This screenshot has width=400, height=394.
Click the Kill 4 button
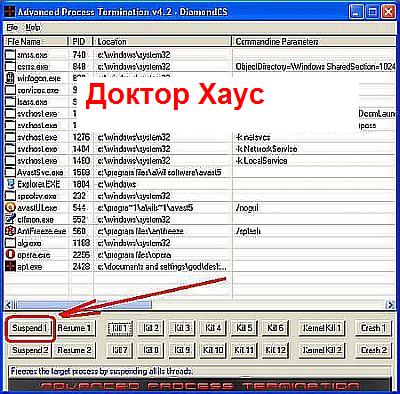(213, 328)
